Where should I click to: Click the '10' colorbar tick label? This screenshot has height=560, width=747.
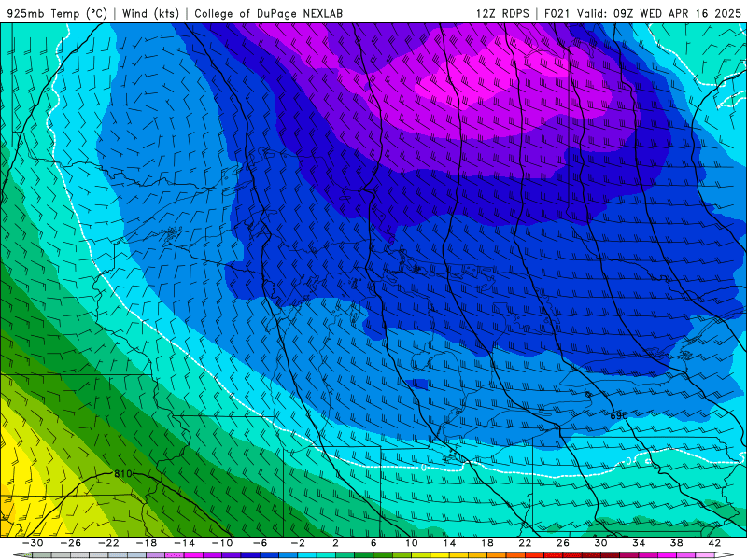(412, 543)
